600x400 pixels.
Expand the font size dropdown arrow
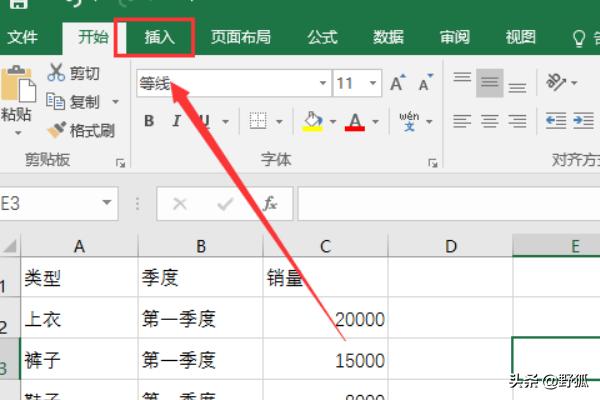(373, 83)
